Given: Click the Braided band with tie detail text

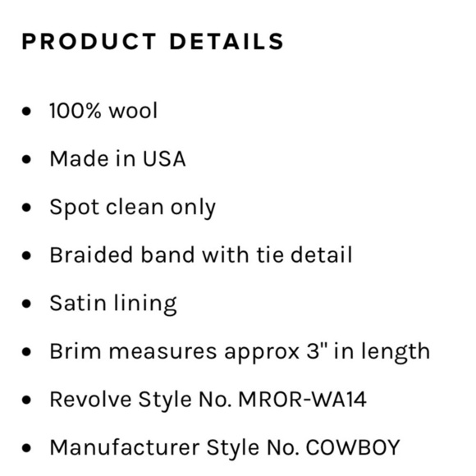Looking at the screenshot, I should click(x=201, y=254).
